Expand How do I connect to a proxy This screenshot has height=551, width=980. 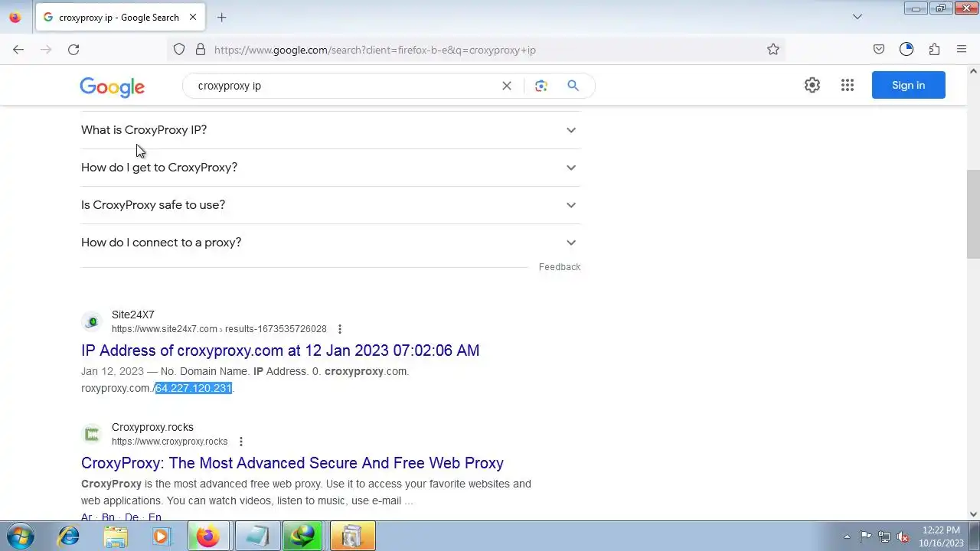coord(331,243)
